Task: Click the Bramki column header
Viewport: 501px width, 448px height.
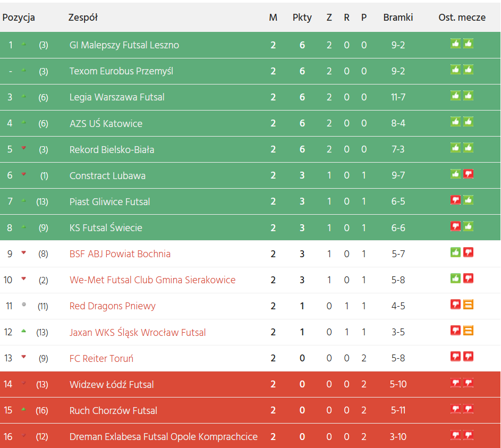Action: (398, 18)
